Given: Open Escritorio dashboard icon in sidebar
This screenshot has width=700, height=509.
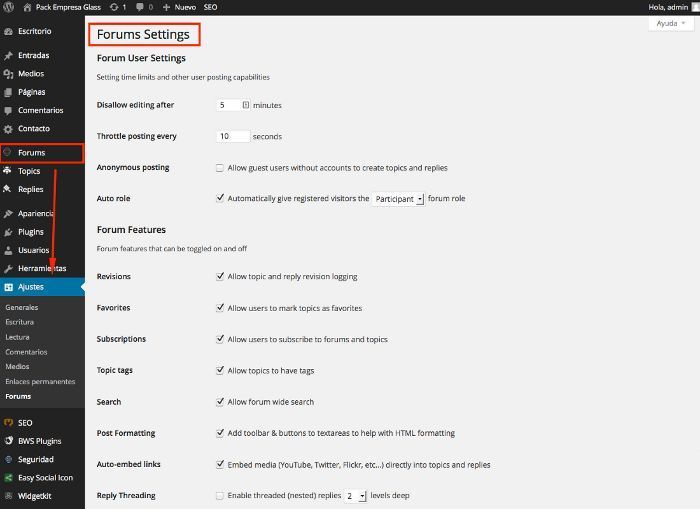Looking at the screenshot, I should (x=8, y=31).
